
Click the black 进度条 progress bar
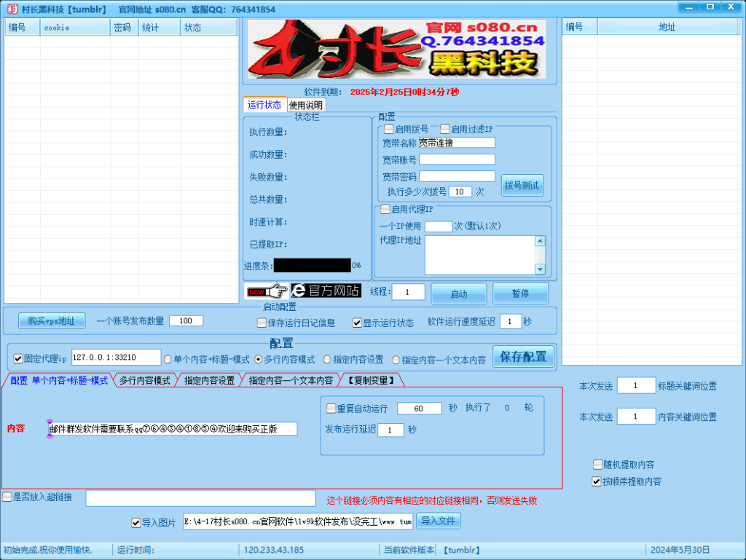(312, 265)
